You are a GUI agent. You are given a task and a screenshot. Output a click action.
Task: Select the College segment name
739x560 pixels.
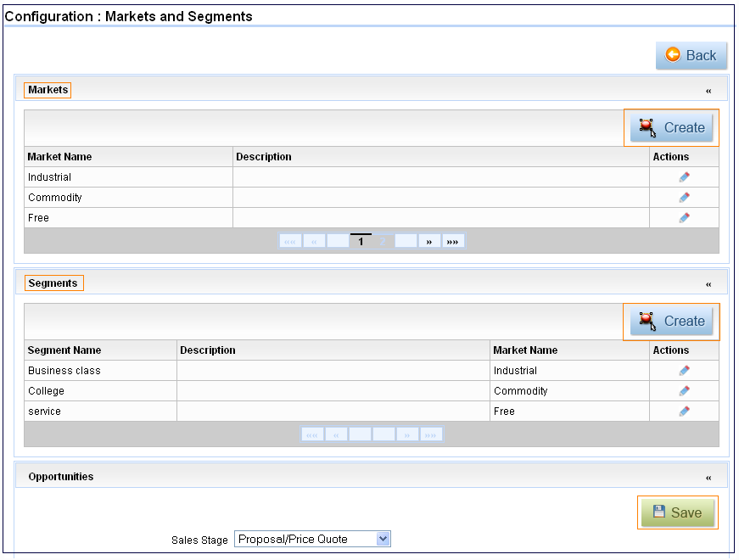(x=46, y=391)
